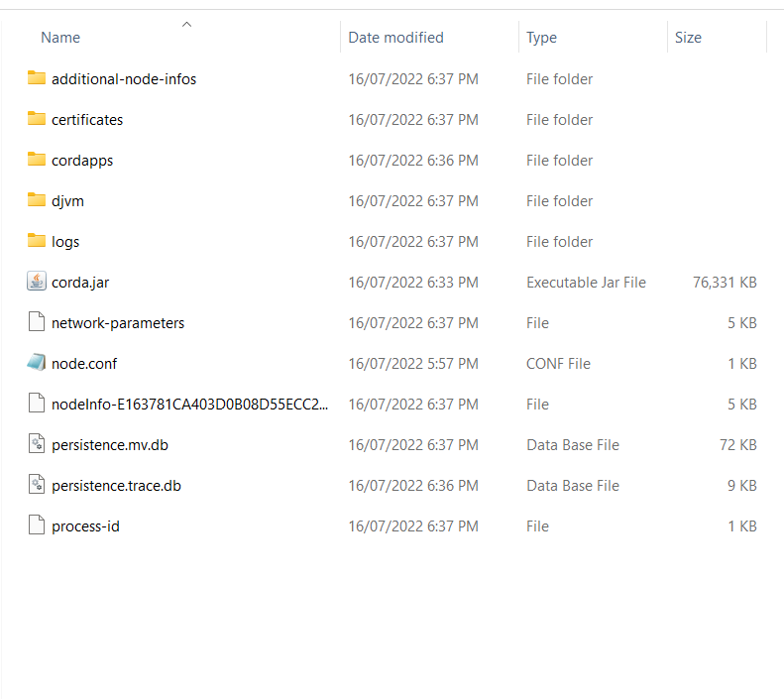Click the 5 KB size of network-parameters
Screen dimensions: 784x699
742,323
